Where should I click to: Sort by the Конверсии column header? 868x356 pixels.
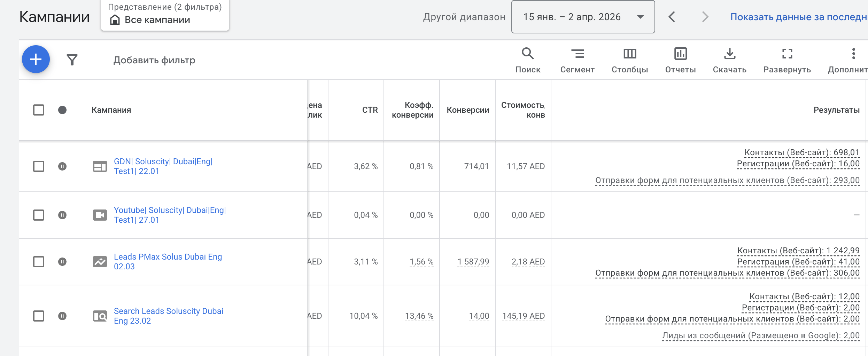click(x=468, y=110)
